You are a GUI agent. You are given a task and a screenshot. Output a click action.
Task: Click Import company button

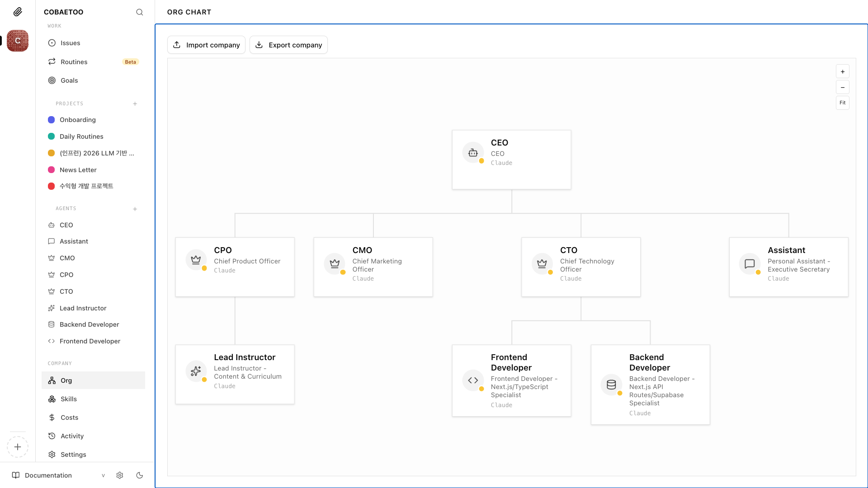[x=206, y=45]
